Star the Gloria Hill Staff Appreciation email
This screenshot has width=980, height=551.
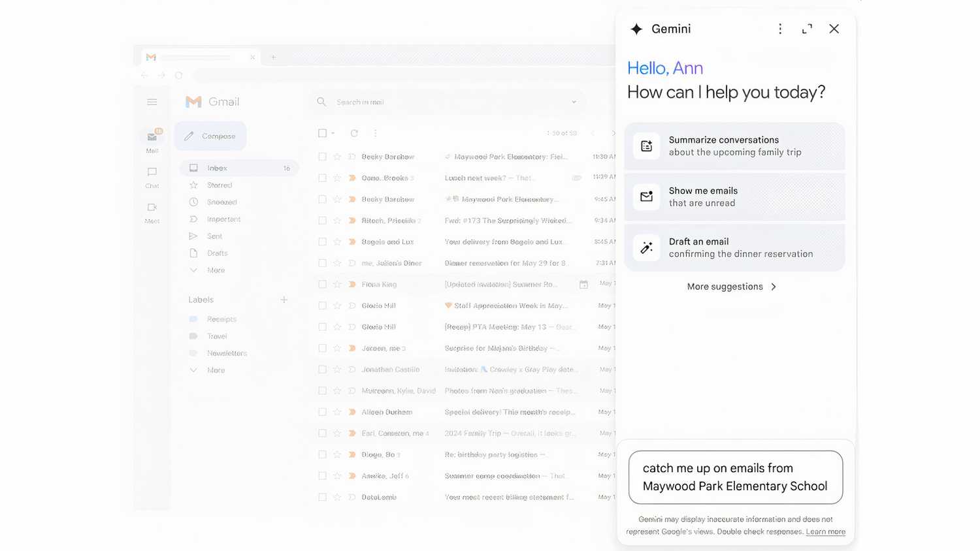(337, 306)
